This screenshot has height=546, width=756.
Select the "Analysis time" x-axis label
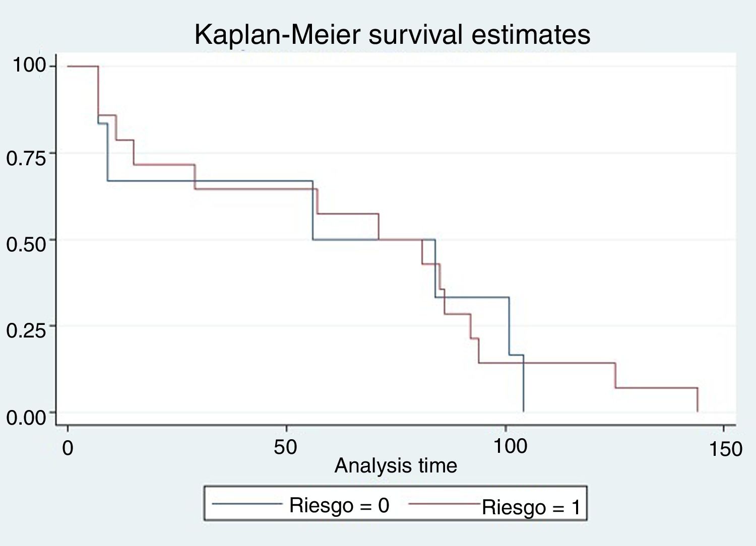coord(396,465)
